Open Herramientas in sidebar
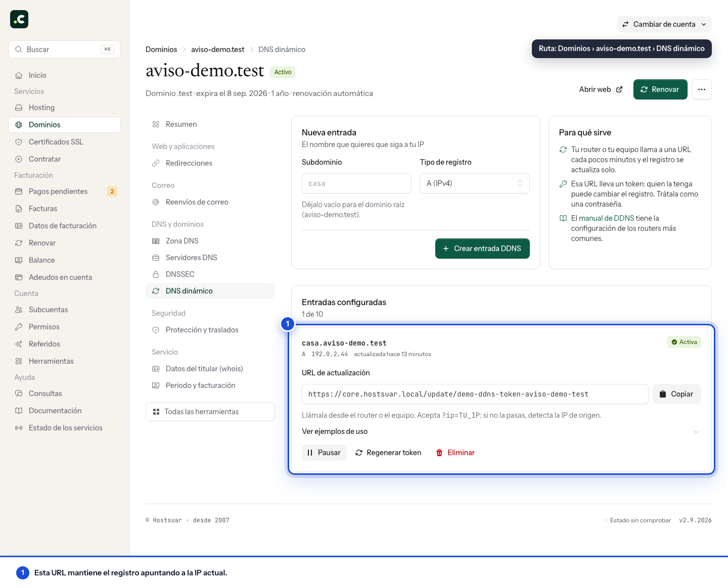728x588 pixels. (65, 361)
